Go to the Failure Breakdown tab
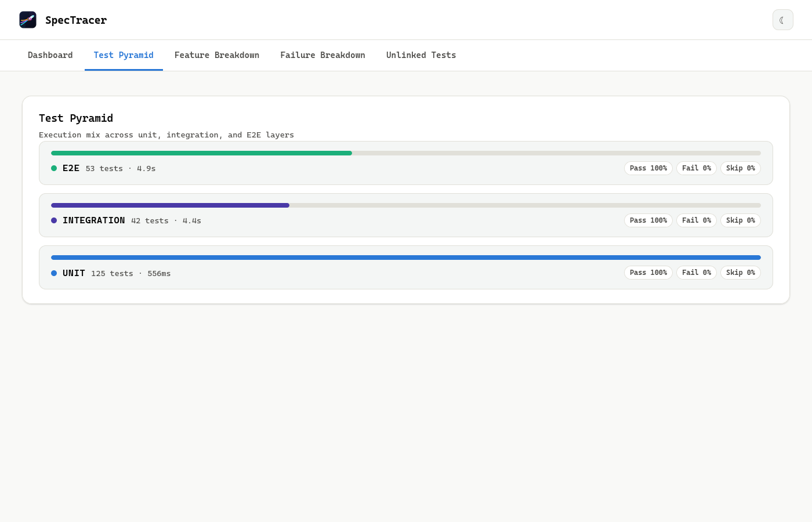Screen dimensions: 812x522 (x=322, y=55)
